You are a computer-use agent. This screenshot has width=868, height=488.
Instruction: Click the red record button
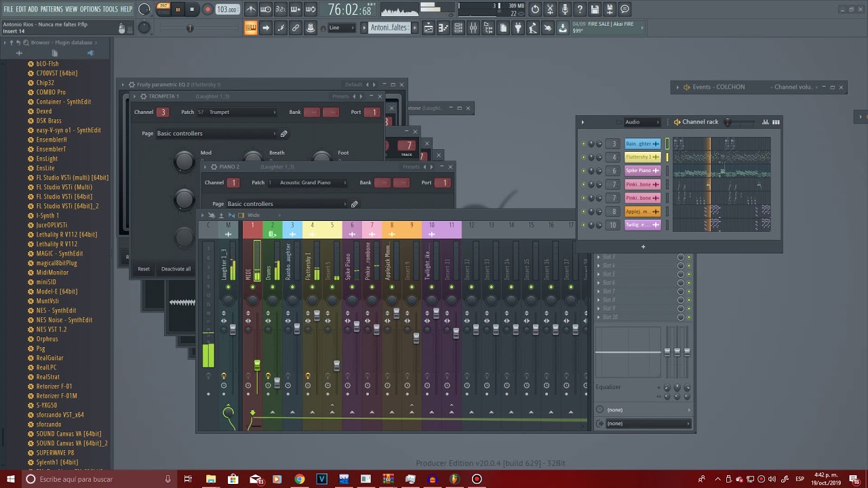(208, 9)
